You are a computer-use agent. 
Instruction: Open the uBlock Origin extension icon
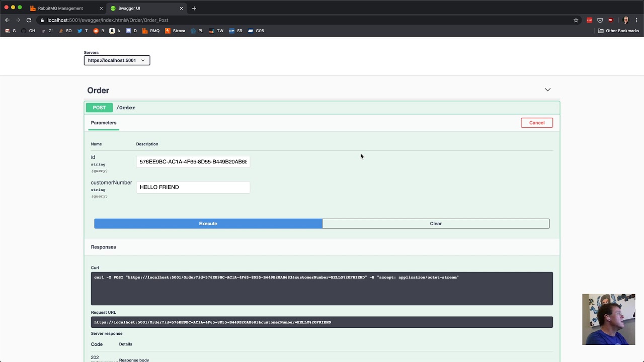tap(611, 20)
